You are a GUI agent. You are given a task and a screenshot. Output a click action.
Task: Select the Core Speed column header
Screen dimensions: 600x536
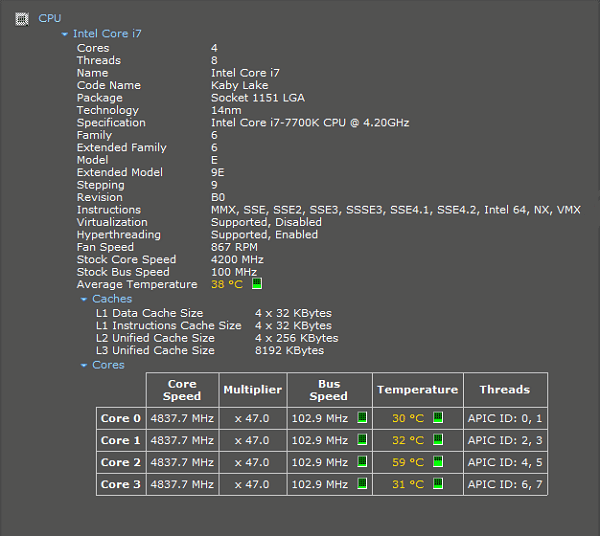click(182, 390)
